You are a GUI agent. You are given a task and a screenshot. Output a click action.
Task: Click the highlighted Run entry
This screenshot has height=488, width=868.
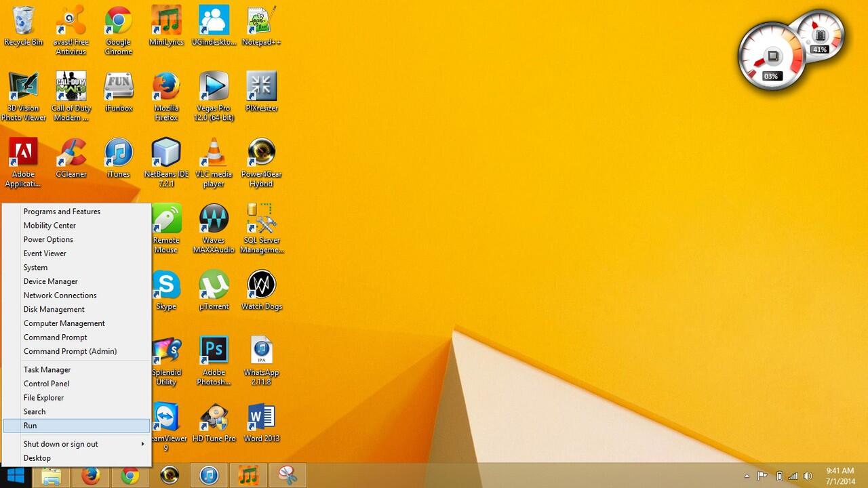[77, 426]
